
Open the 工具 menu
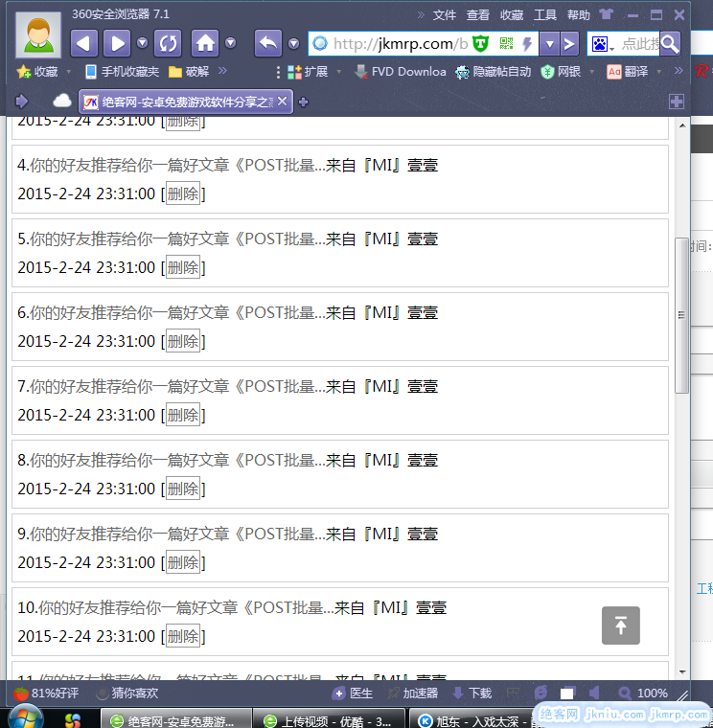coord(545,14)
